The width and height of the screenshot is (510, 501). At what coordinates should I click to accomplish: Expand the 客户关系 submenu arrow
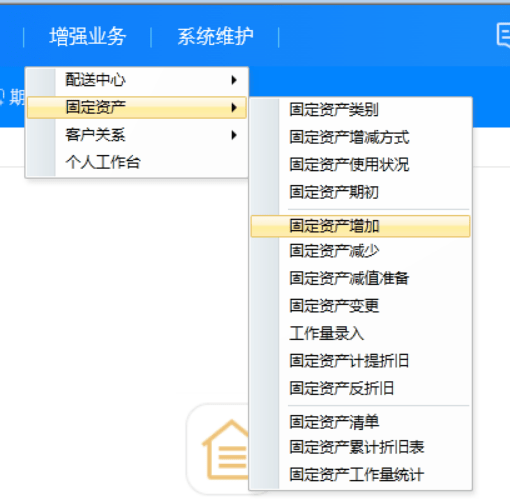coord(234,135)
